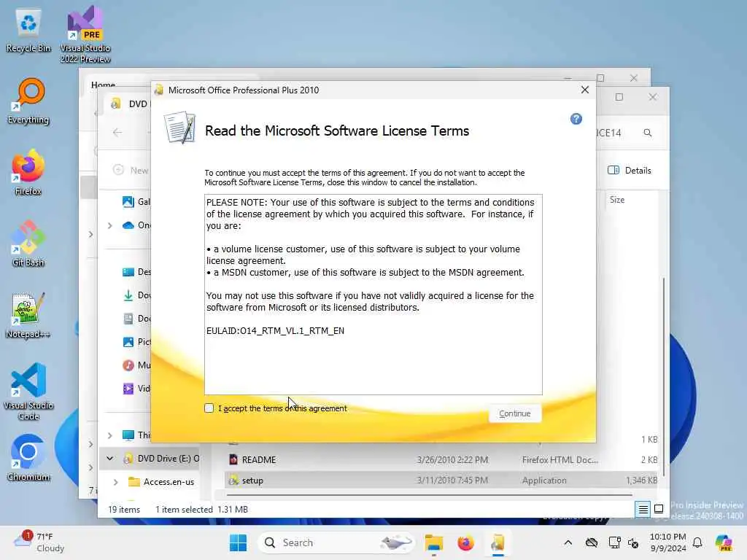Open Notepad++ desktop shortcut

(x=28, y=315)
